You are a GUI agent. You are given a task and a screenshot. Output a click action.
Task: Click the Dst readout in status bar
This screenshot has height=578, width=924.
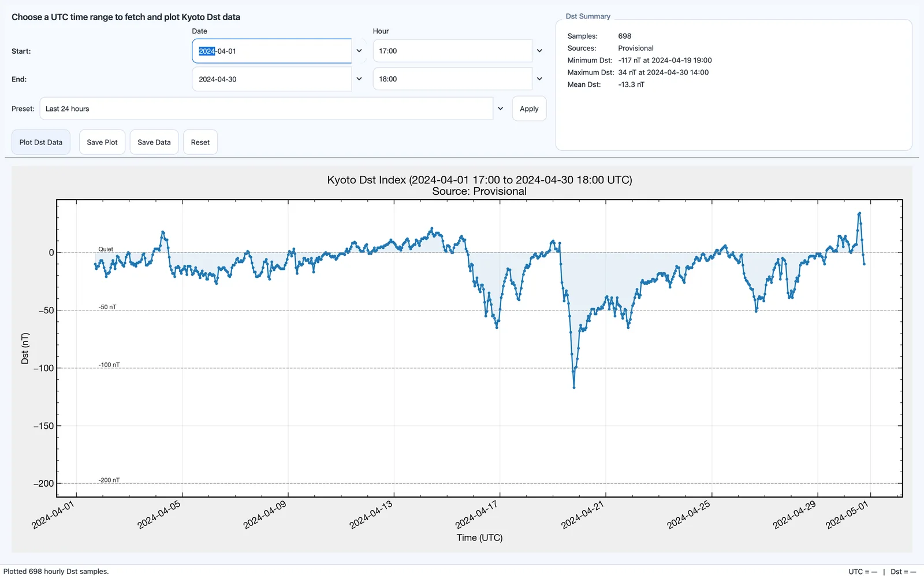point(903,572)
